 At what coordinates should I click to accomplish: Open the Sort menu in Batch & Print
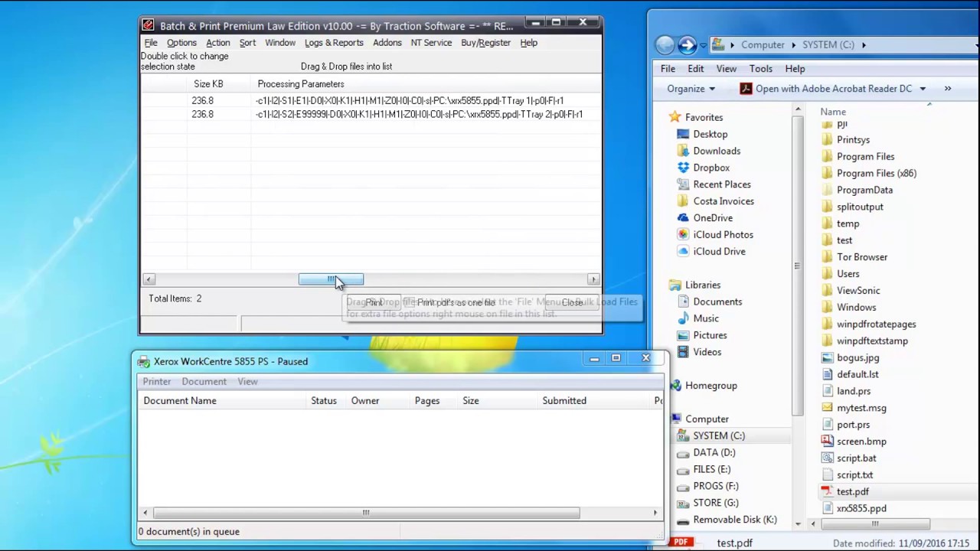[247, 43]
